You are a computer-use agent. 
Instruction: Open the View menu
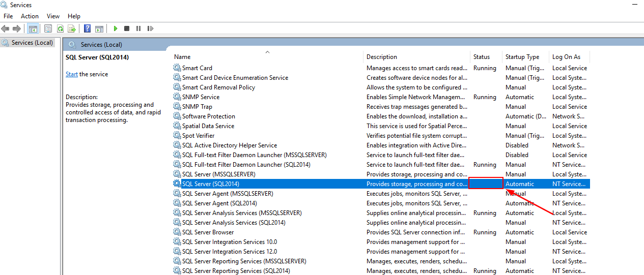coord(53,16)
